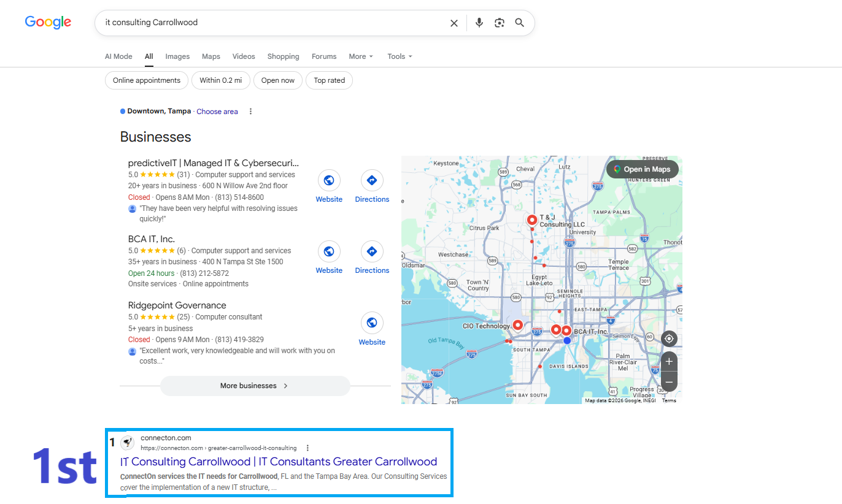Open BCA IT, Inc. website globe icon
This screenshot has height=504, width=842.
(x=329, y=251)
